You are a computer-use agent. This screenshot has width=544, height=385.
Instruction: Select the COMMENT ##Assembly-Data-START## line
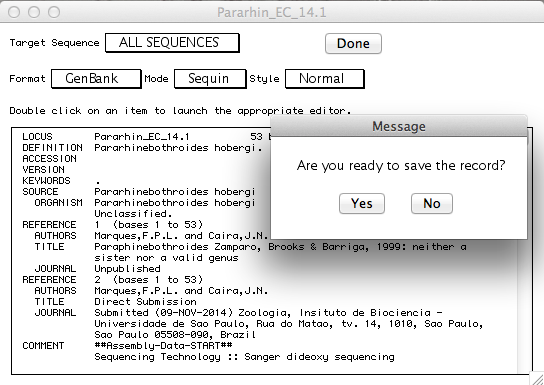pyautogui.click(x=127, y=346)
